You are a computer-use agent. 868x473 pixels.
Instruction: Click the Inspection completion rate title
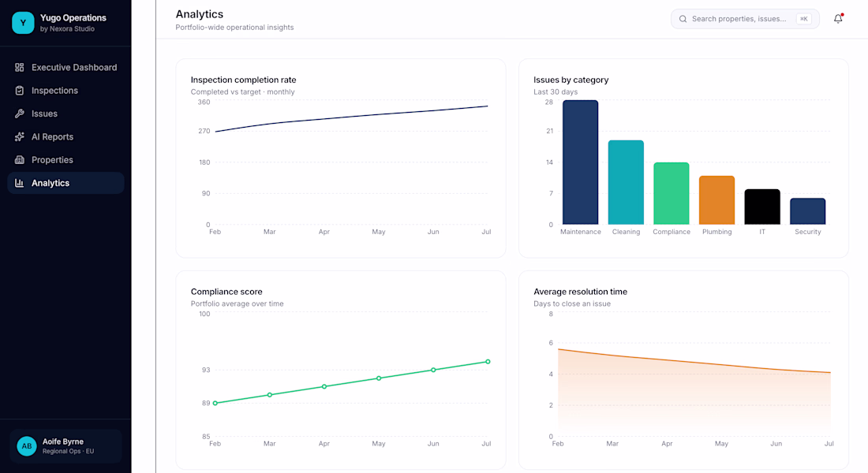coord(244,80)
